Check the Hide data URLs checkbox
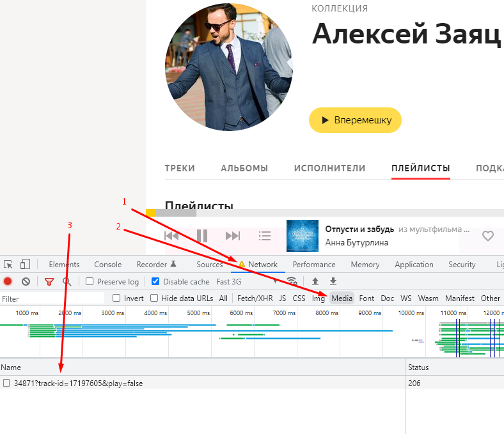The width and height of the screenshot is (504, 434). tap(154, 298)
